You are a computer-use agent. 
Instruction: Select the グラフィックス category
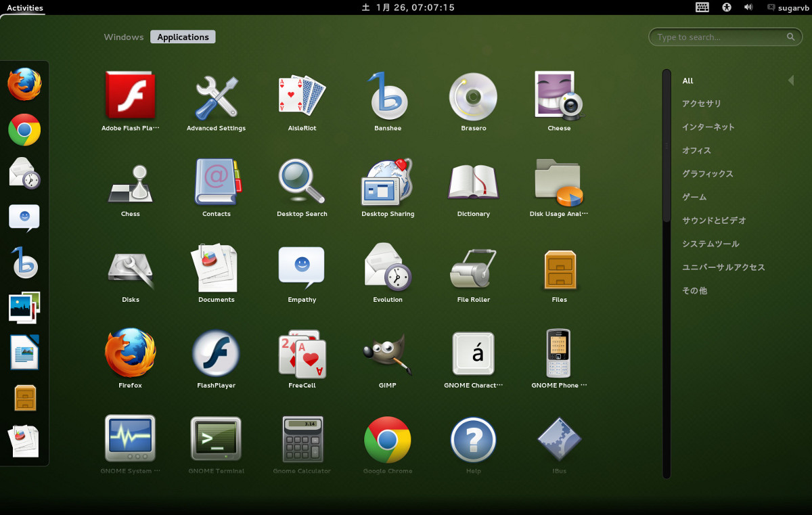[708, 174]
